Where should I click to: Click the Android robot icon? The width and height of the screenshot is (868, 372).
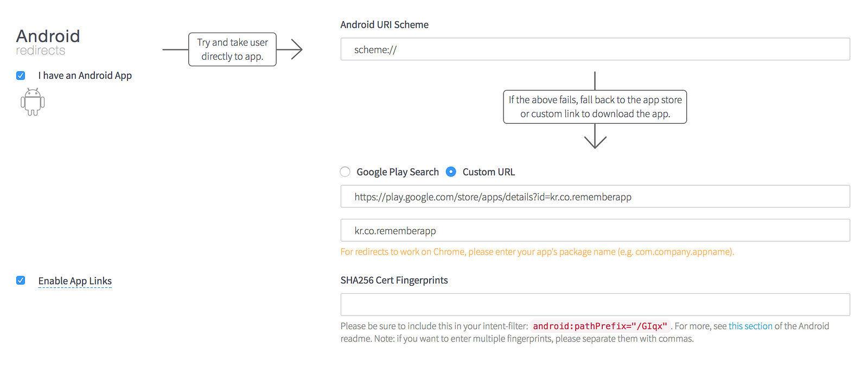(33, 102)
